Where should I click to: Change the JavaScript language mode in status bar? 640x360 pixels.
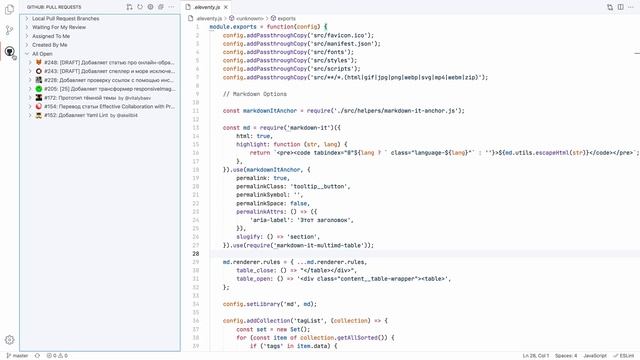coord(595,356)
